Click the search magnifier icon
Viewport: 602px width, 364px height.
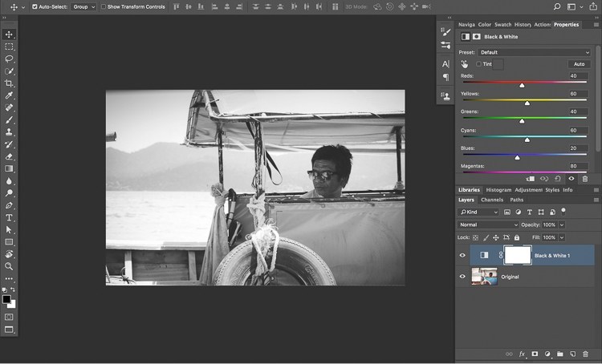point(557,6)
